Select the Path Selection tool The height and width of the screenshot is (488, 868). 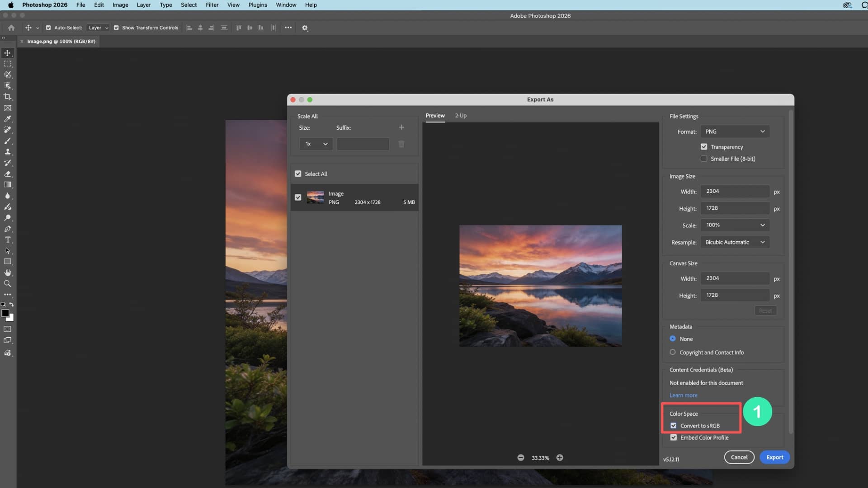(x=8, y=251)
